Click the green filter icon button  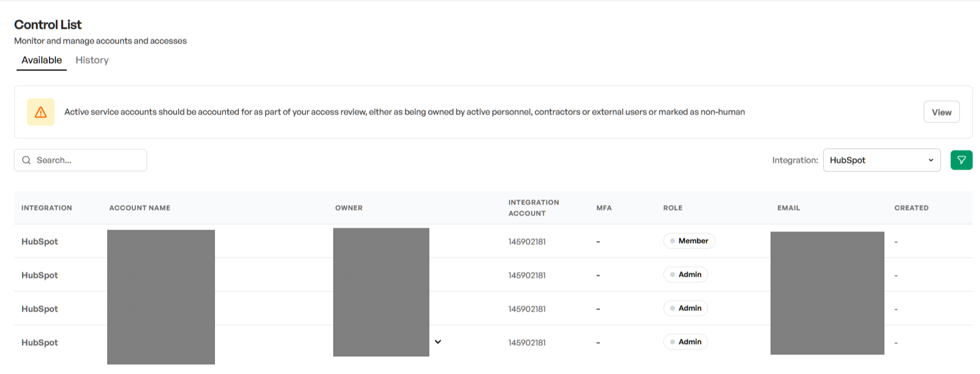(961, 160)
